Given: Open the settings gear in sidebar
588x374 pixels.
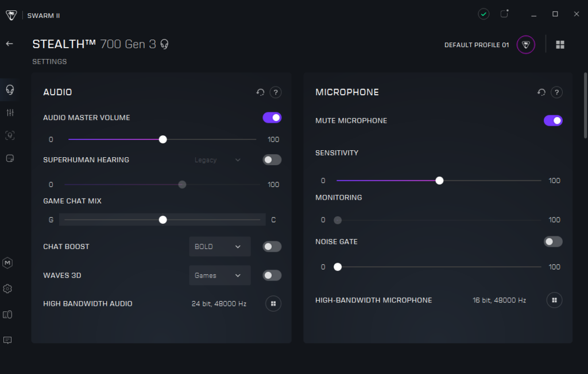Looking at the screenshot, I should tap(8, 289).
